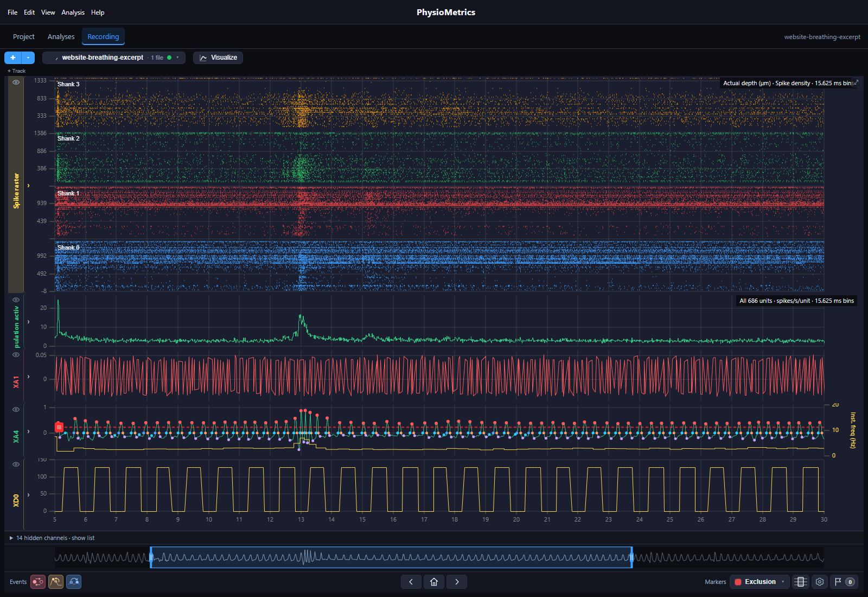Viewport: 868px width, 597px height.
Task: Click the overview navigator selected region
Action: pos(391,557)
